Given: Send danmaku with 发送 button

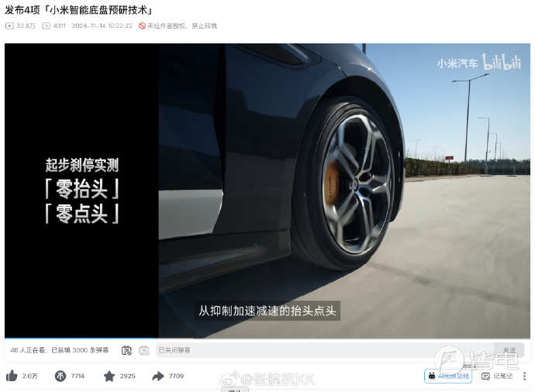Looking at the screenshot, I should coord(509,350).
